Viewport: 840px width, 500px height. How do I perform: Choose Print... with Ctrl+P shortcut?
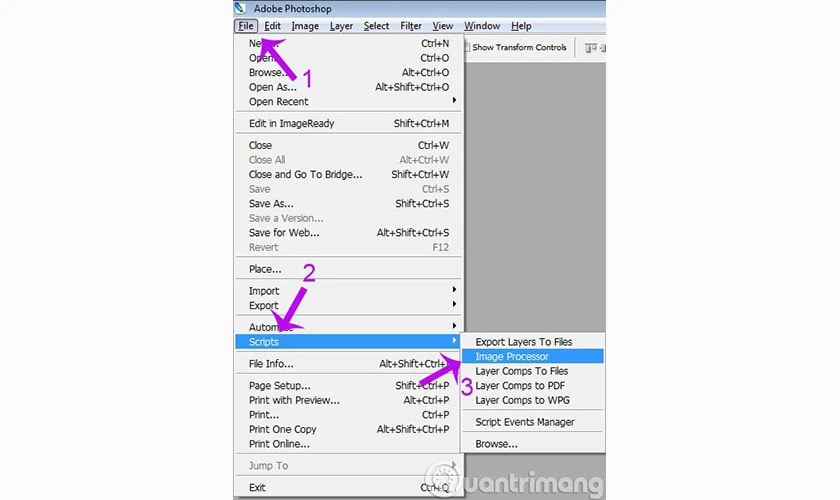348,414
